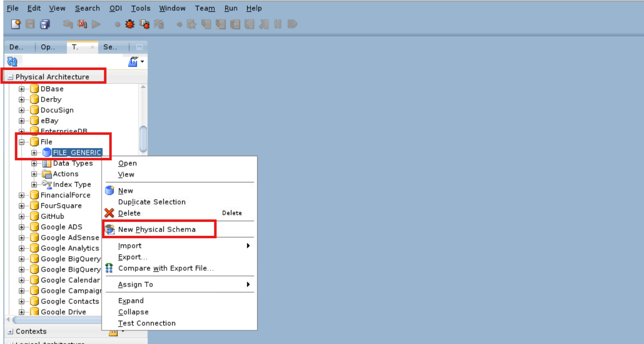The height and width of the screenshot is (344, 644).
Task: Click the Save All toolbar icon
Action: coord(44,24)
